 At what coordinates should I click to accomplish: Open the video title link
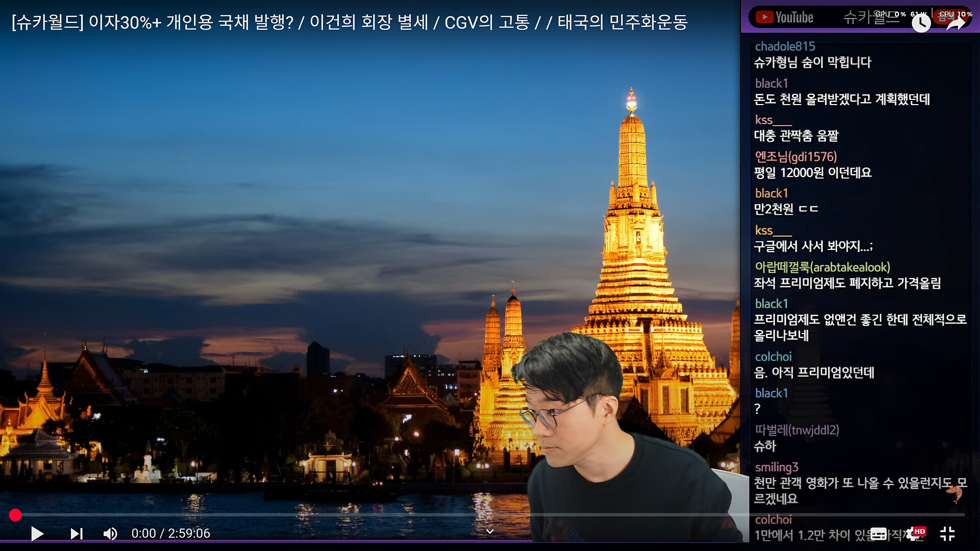349,22
